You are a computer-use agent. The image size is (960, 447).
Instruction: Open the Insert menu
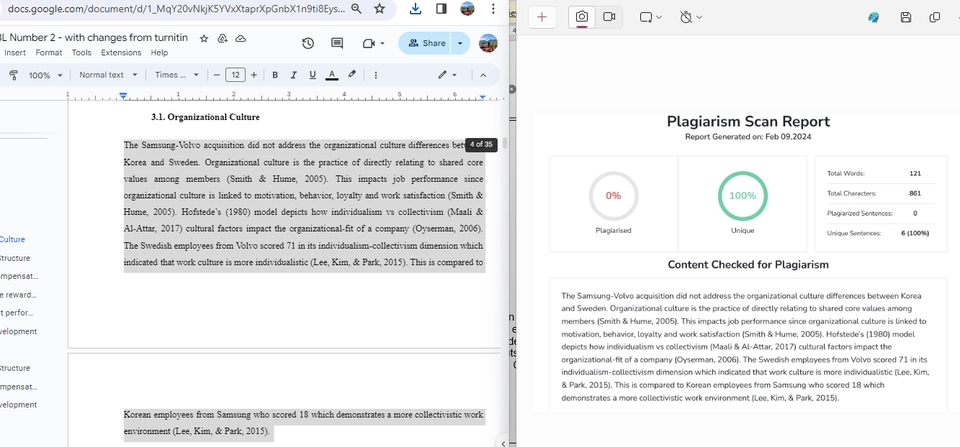tap(15, 53)
